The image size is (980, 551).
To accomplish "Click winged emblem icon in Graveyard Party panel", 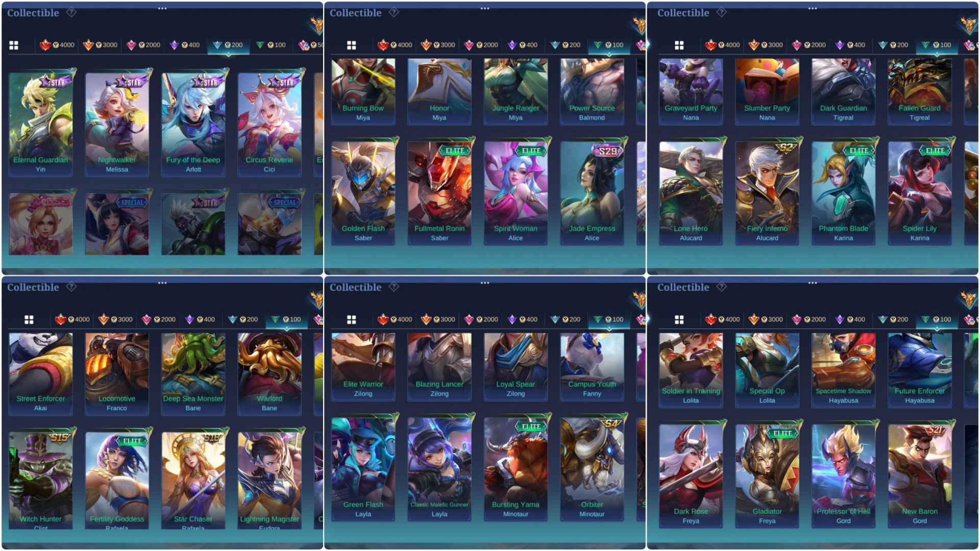I will pos(968,24).
